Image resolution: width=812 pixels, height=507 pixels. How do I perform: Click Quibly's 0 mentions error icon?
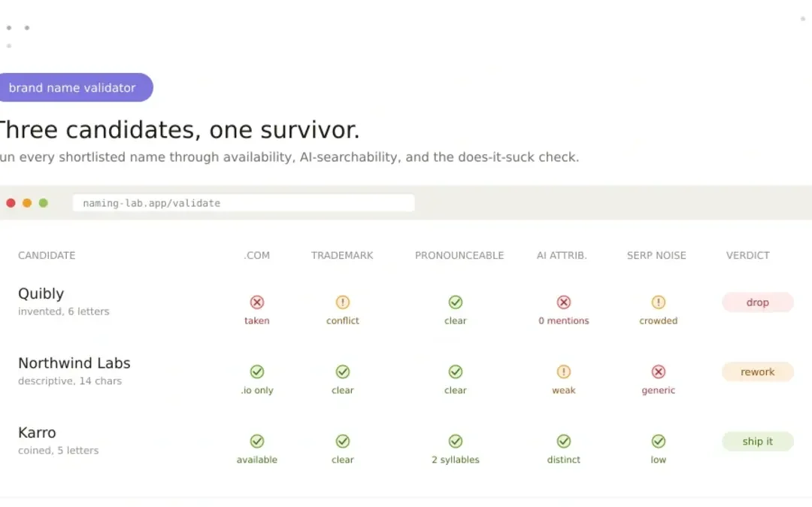(x=563, y=302)
